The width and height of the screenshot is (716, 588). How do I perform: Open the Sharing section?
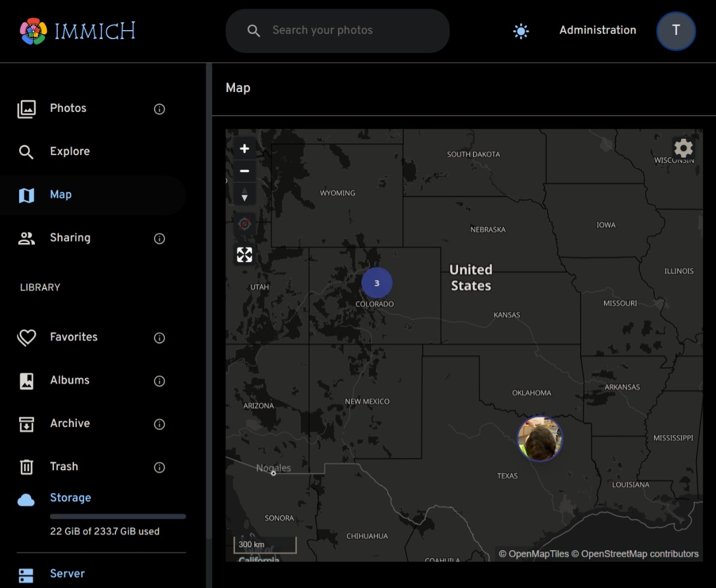pos(70,237)
